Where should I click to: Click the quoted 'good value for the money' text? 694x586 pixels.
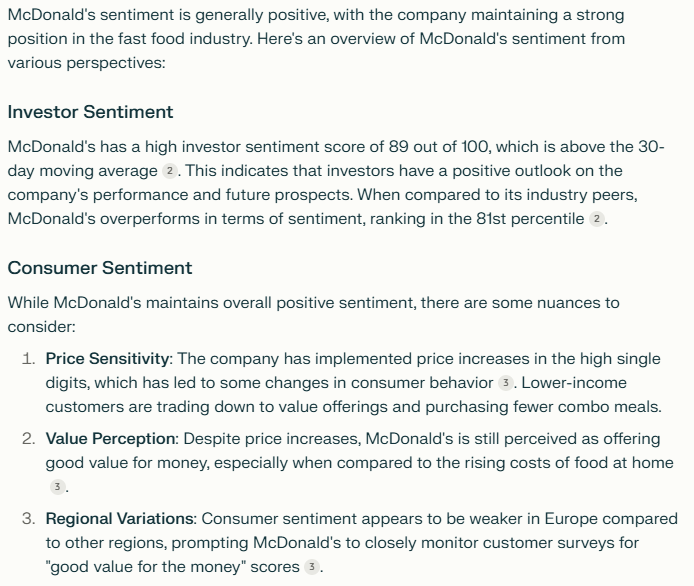click(146, 567)
